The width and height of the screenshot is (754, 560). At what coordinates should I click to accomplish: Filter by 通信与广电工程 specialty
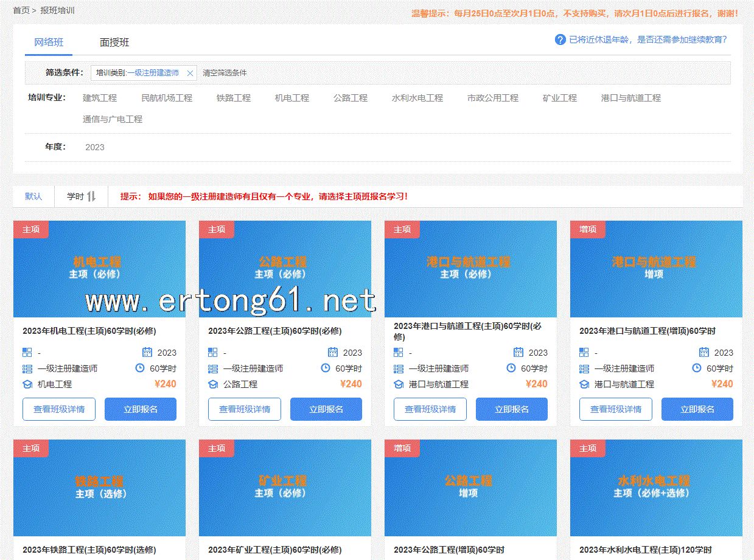tap(113, 119)
